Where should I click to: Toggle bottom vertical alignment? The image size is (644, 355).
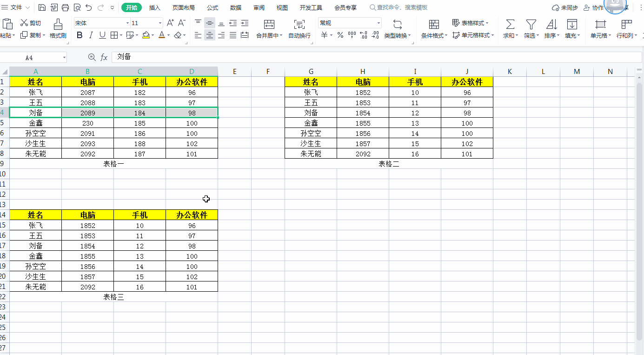pyautogui.click(x=221, y=23)
